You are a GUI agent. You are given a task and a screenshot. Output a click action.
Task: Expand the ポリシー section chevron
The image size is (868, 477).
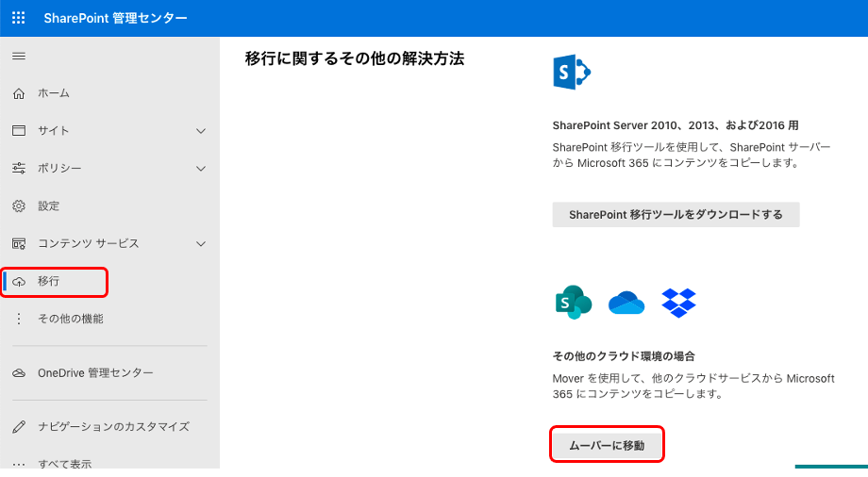point(201,169)
